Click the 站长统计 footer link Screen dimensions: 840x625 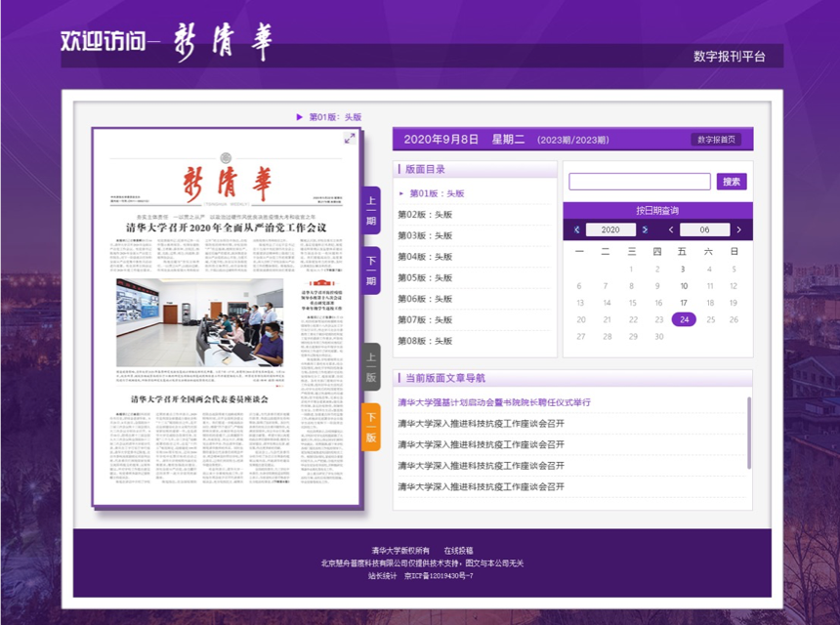pyautogui.click(x=383, y=576)
